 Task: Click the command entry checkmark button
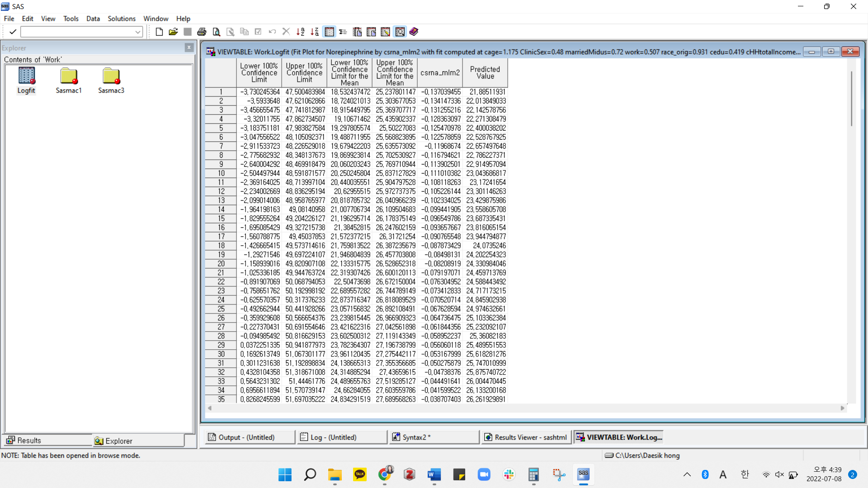13,32
